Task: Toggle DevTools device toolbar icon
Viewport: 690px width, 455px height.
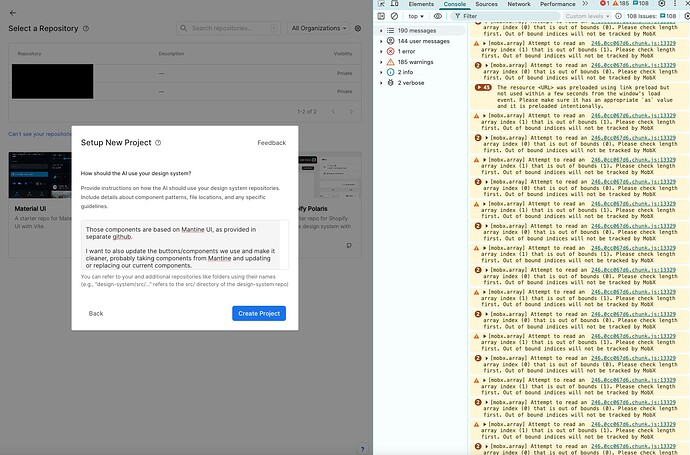Action: click(395, 4)
